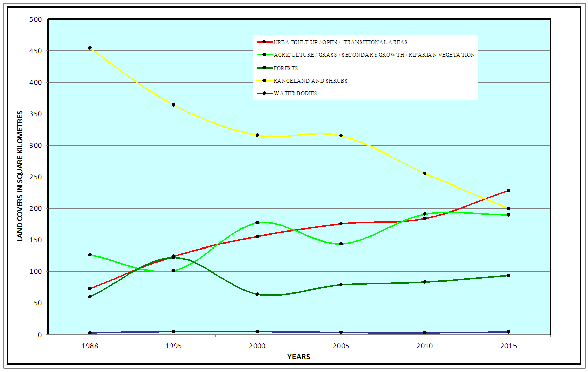
Task: Select the 250 value on the y-axis
Action: (37, 177)
